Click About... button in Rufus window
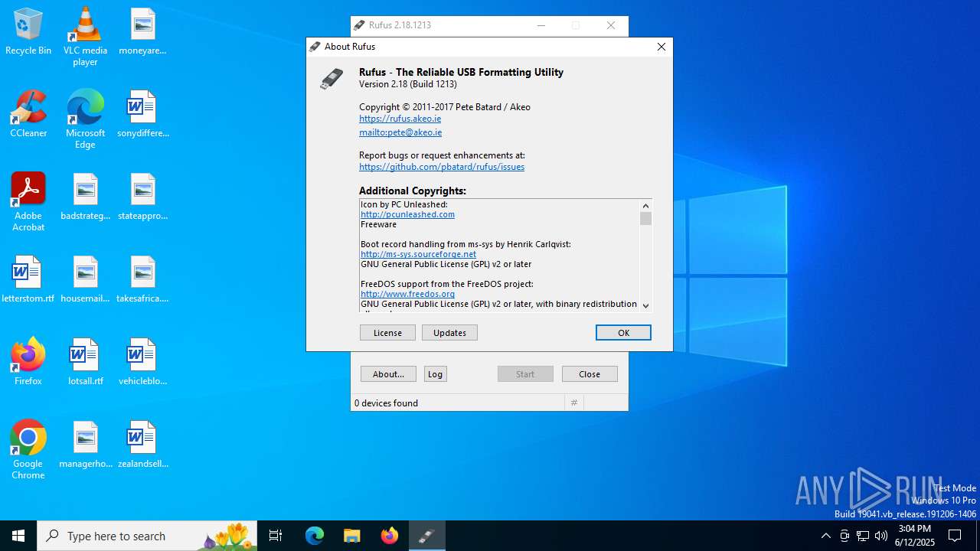 pos(388,374)
